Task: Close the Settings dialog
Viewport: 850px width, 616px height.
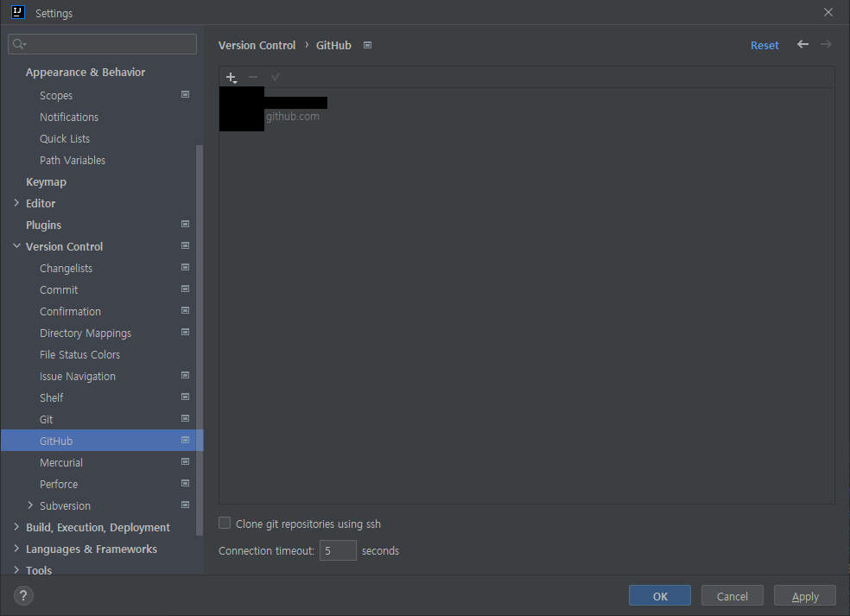Action: [x=828, y=12]
